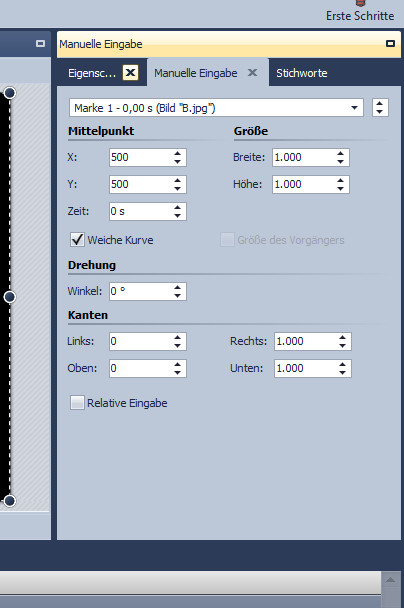Decrease the Y value
The height and width of the screenshot is (608, 404).
pyautogui.click(x=178, y=188)
